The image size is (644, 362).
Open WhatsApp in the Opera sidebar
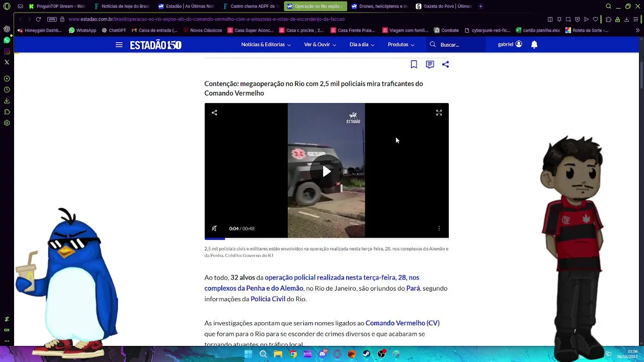tap(7, 40)
